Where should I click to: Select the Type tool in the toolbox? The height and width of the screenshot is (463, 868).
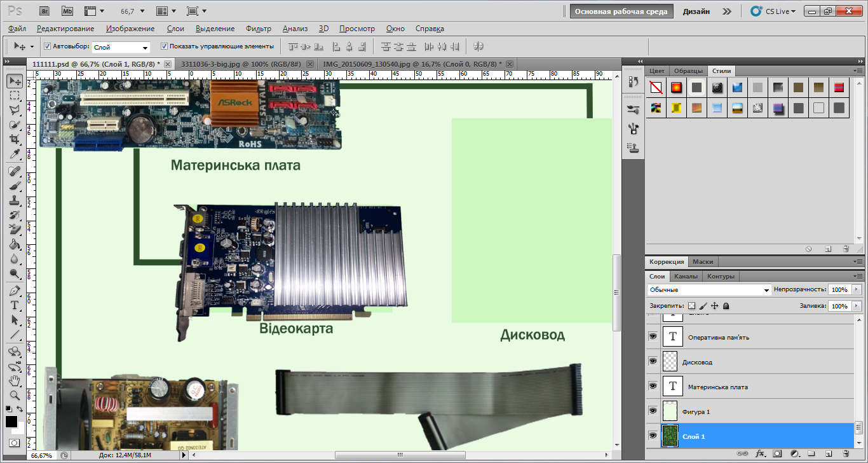pyautogui.click(x=15, y=305)
